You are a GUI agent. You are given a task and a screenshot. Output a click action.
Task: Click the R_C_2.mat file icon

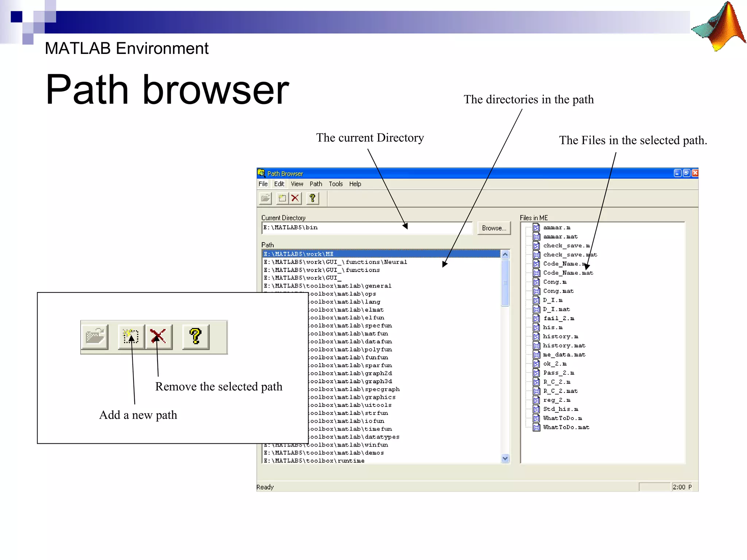point(536,391)
